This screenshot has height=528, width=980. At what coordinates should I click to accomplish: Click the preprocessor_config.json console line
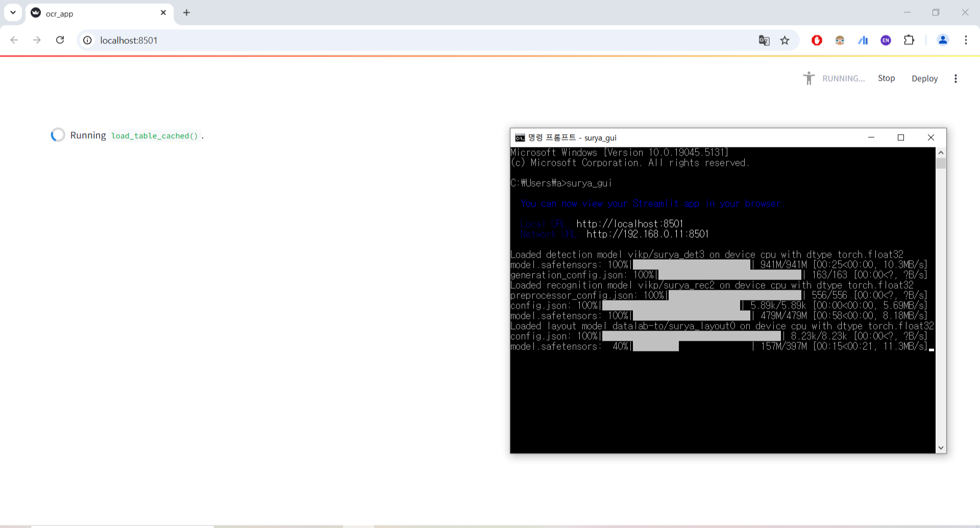click(719, 295)
